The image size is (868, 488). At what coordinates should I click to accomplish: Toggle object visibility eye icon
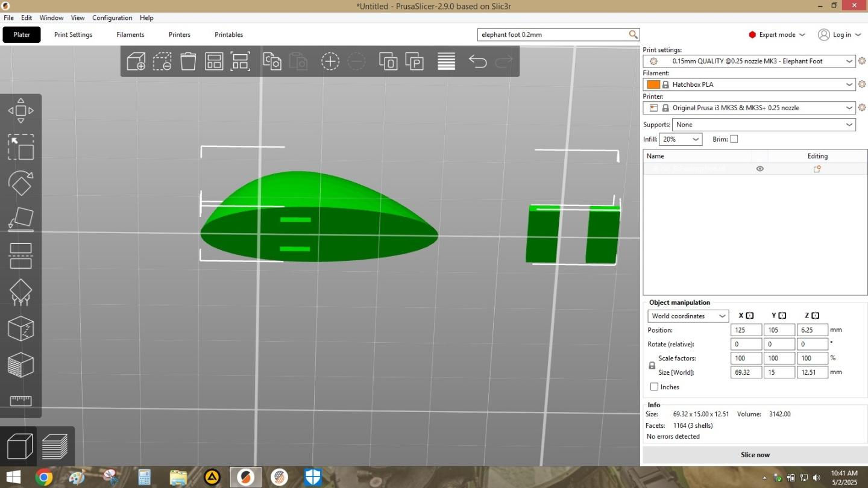pos(759,169)
